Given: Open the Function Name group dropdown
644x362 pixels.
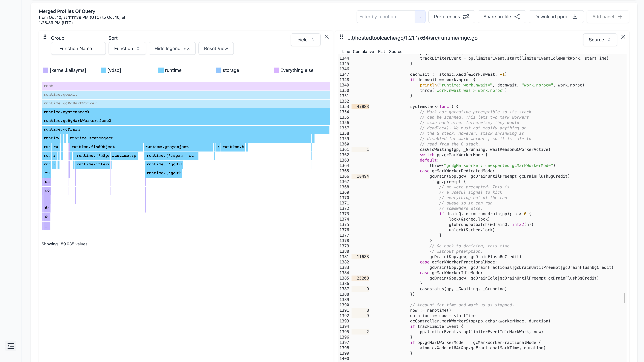Looking at the screenshot, I should point(78,48).
